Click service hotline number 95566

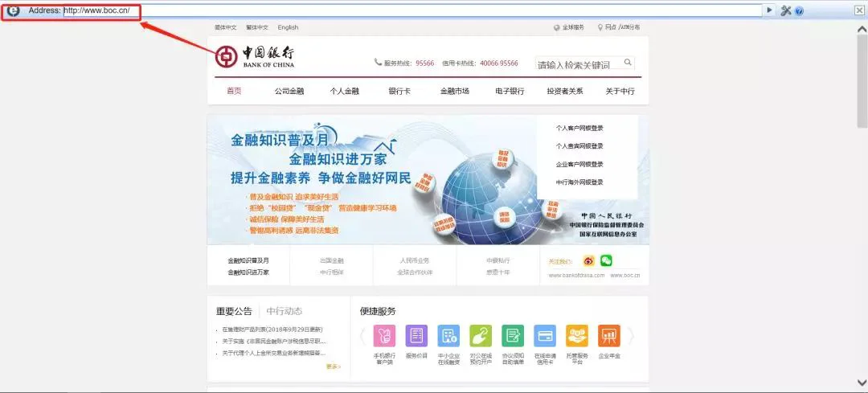click(x=424, y=63)
